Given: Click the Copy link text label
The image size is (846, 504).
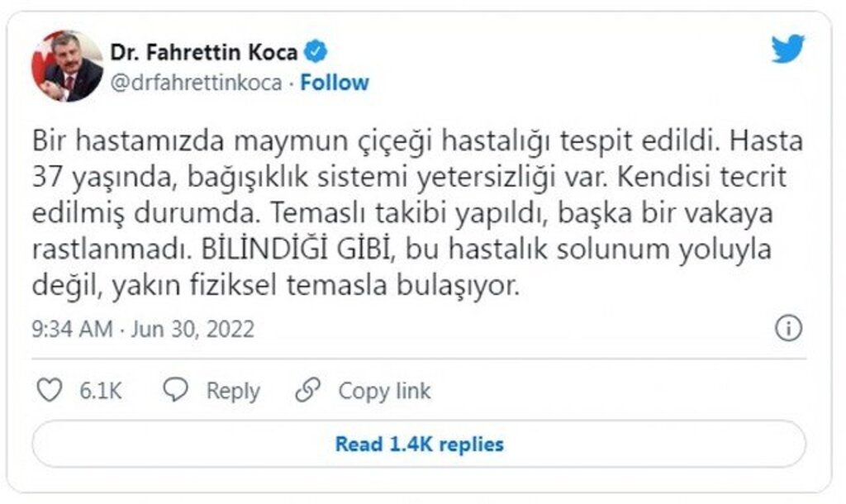Looking at the screenshot, I should 384,391.
